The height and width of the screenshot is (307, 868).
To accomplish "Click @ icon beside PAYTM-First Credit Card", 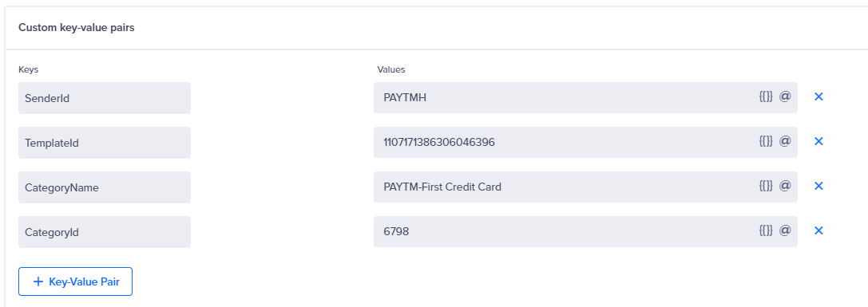I will click(785, 185).
